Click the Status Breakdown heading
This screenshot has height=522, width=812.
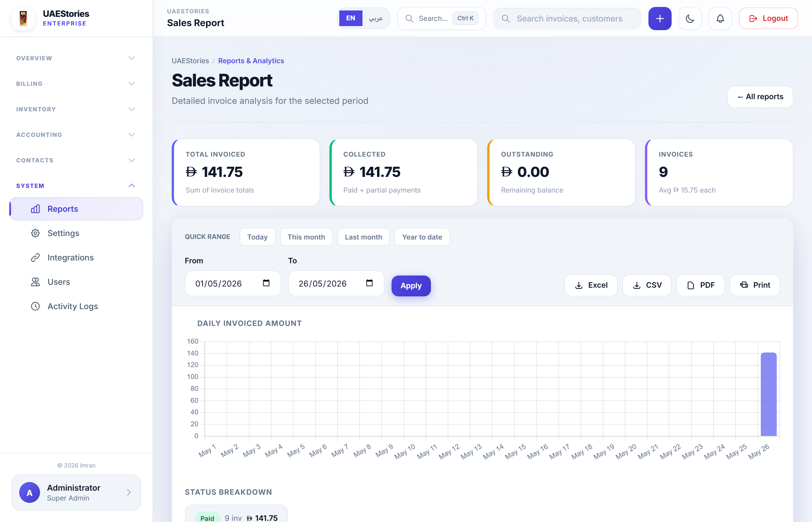(228, 492)
